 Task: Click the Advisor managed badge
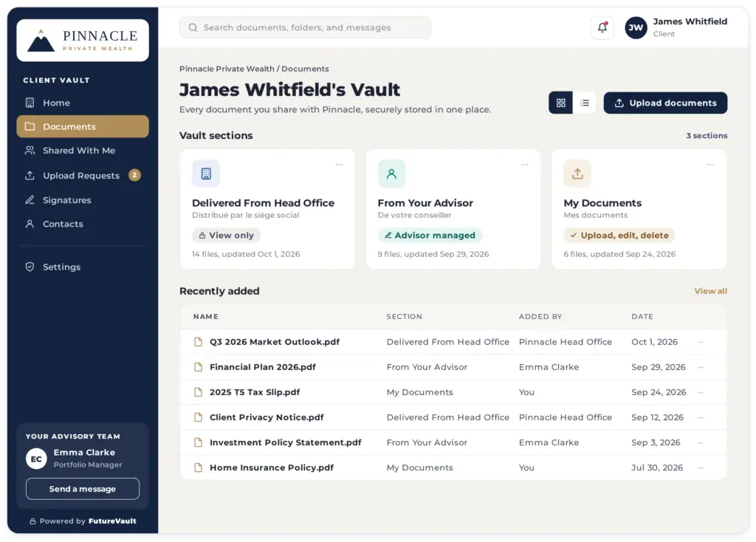430,236
